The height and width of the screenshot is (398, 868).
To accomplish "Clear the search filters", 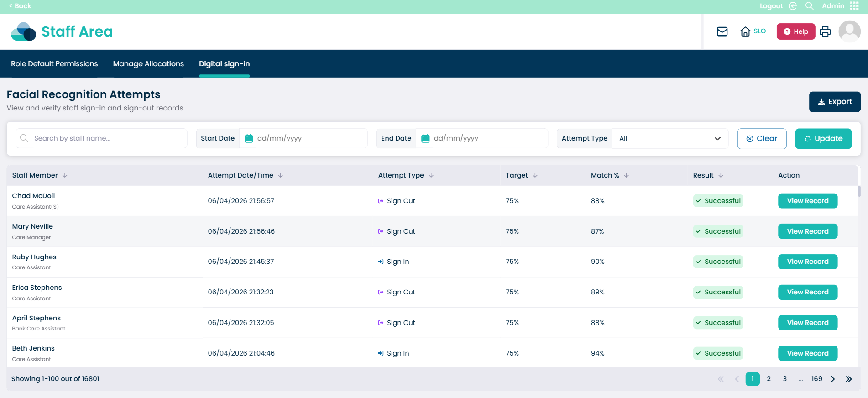I will click(762, 139).
